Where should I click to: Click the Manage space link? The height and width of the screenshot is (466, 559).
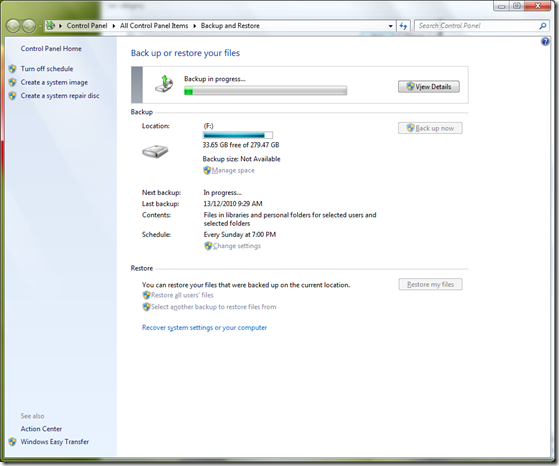233,170
